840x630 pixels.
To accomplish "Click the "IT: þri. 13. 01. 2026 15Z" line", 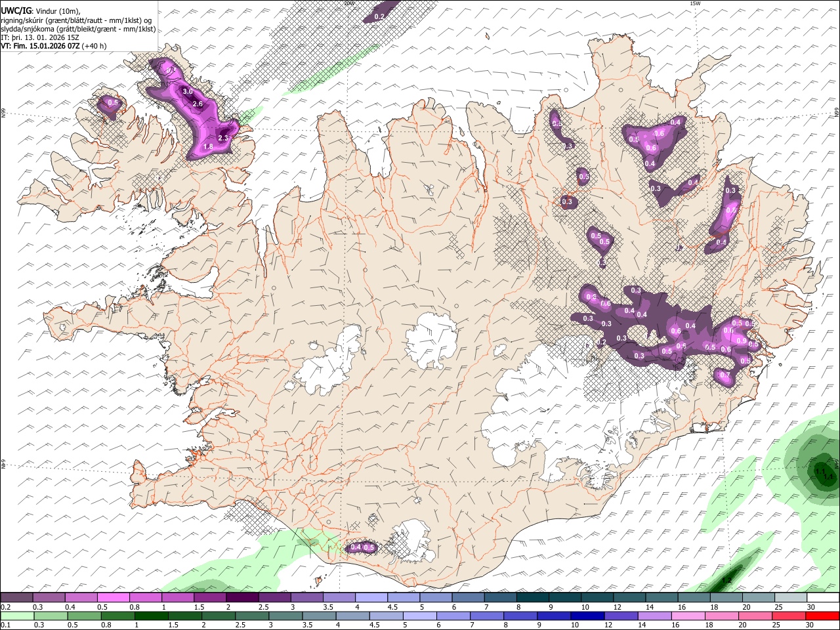I will [40, 38].
